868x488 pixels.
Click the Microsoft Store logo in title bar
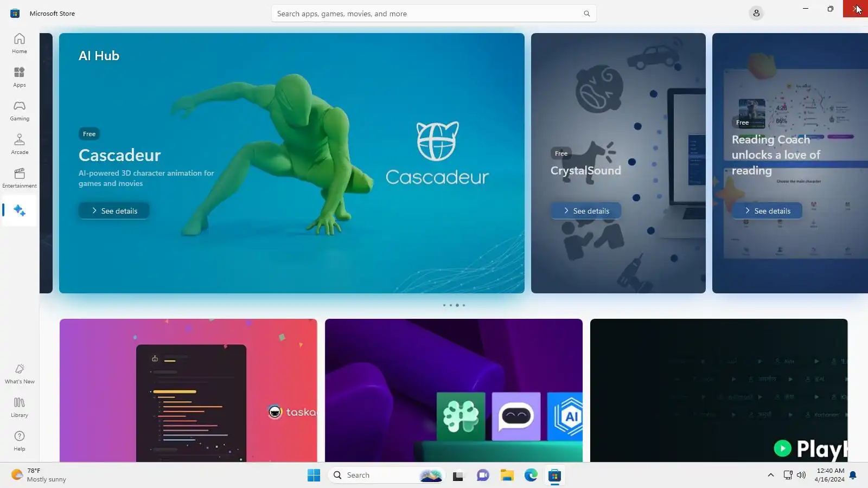pos(15,13)
